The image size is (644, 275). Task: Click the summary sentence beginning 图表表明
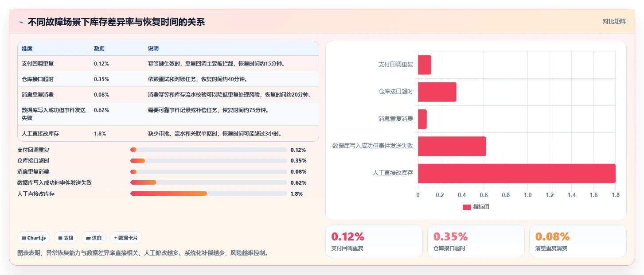pyautogui.click(x=143, y=253)
